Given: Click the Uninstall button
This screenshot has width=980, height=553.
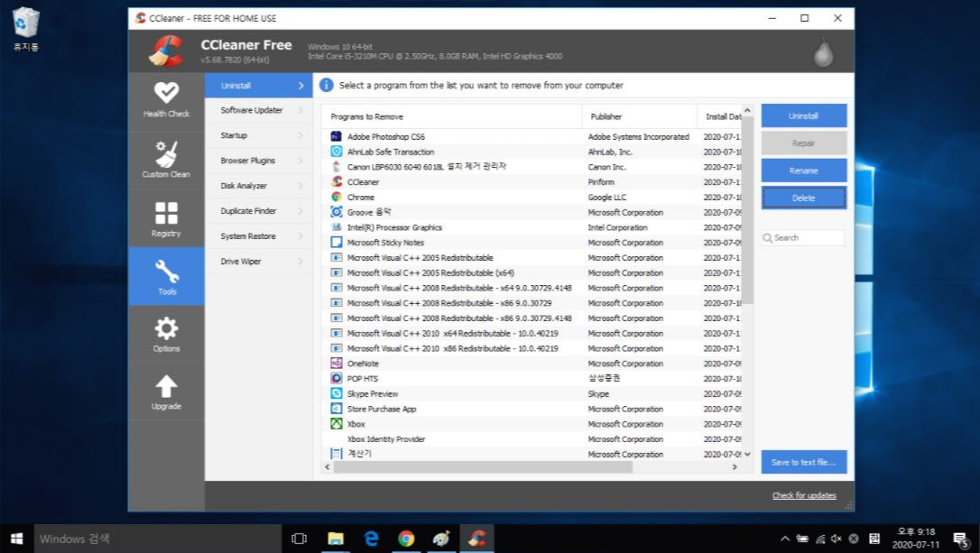Looking at the screenshot, I should [x=804, y=115].
